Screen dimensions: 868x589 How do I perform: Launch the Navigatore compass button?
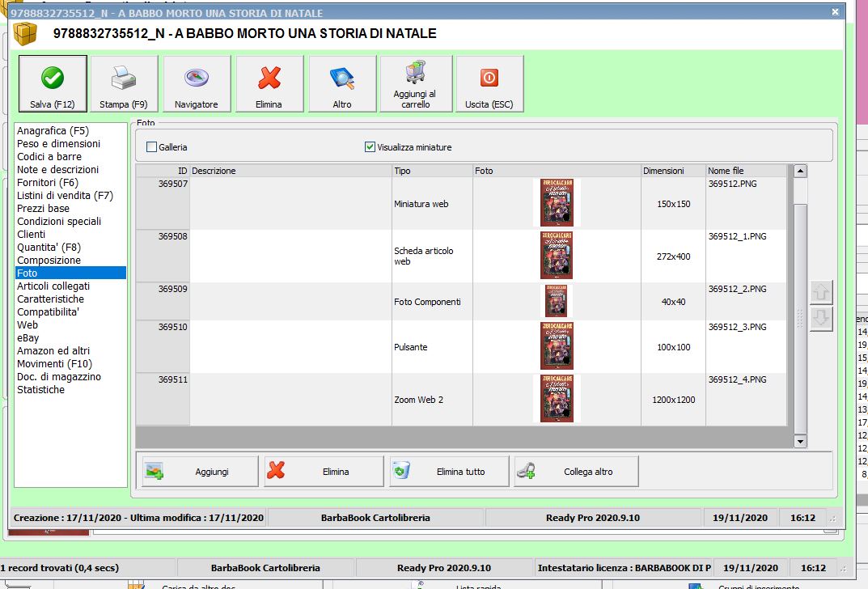coord(197,83)
